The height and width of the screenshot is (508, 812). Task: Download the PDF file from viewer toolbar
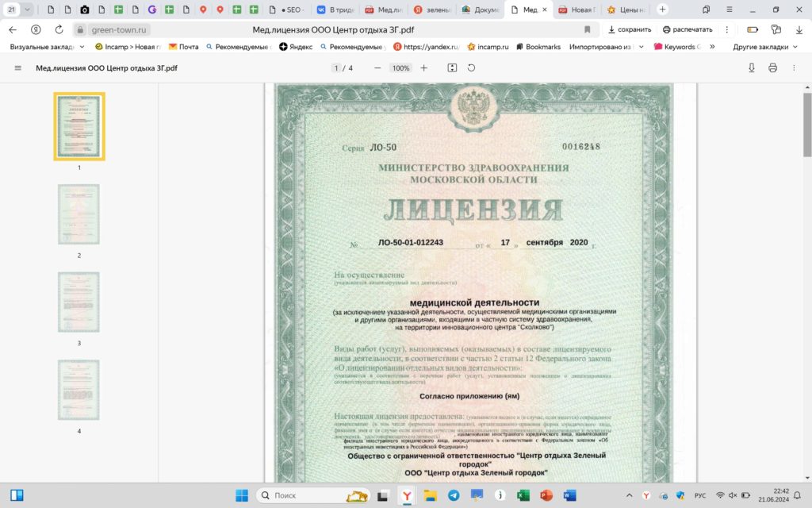(752, 68)
